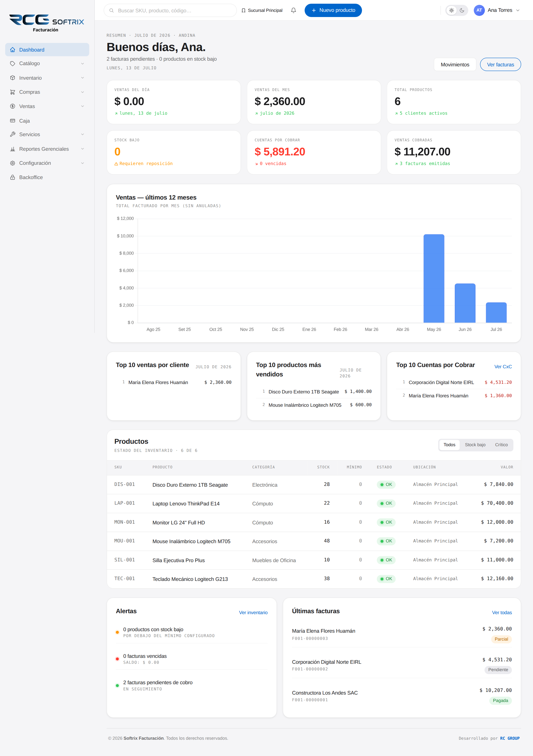Click the search magnifier icon
533x756 pixels.
pos(112,11)
